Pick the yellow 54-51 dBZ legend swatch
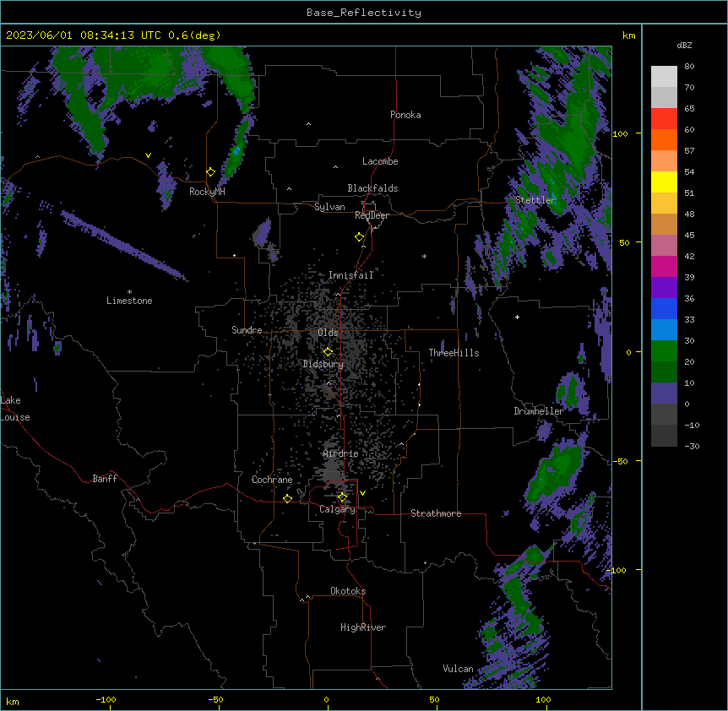The height and width of the screenshot is (711, 728). pos(664,182)
